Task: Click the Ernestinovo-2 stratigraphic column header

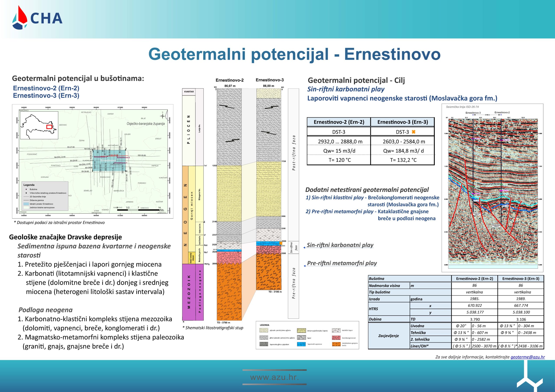Action: (230, 80)
